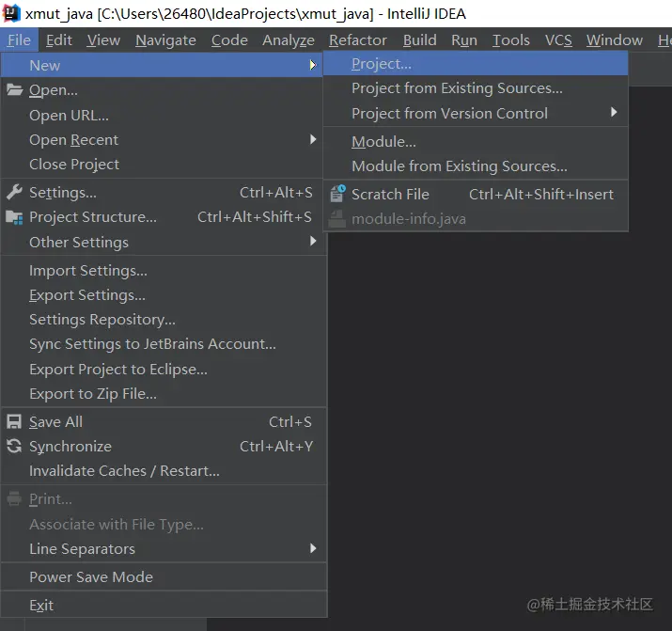This screenshot has height=631, width=672.
Task: Click the wrench icon beside Settings...
Action: (x=15, y=192)
